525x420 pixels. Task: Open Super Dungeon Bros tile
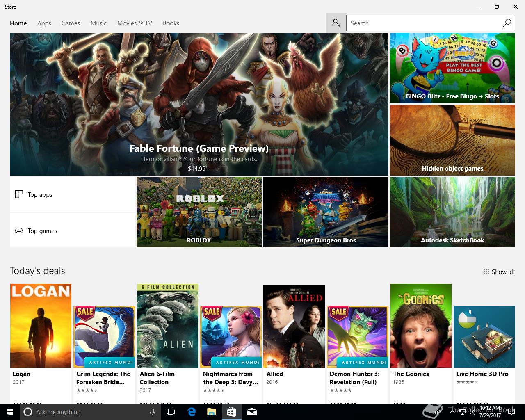coord(326,212)
